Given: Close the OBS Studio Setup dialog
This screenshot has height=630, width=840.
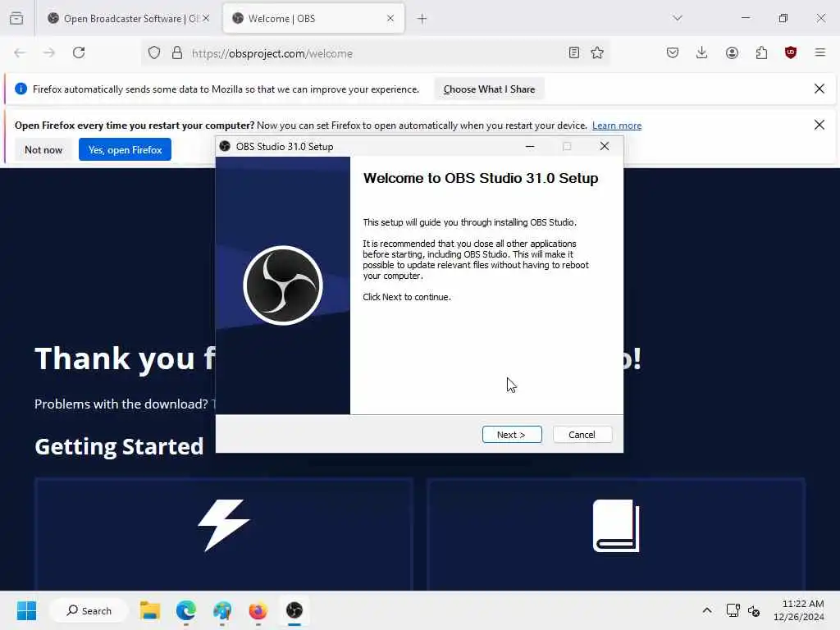Looking at the screenshot, I should 605,146.
